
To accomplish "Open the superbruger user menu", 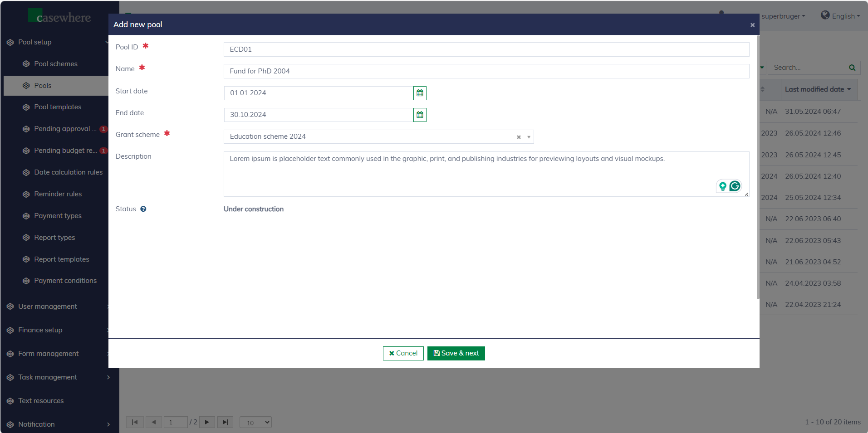I will pyautogui.click(x=783, y=16).
